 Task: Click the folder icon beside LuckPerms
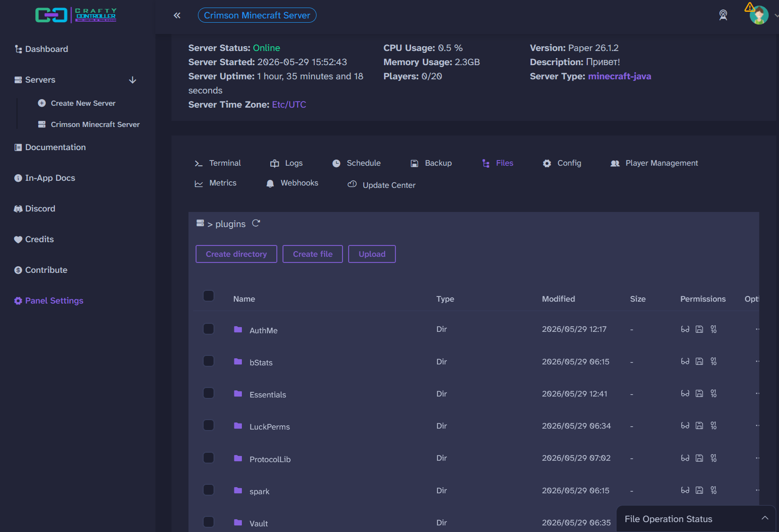tap(238, 426)
